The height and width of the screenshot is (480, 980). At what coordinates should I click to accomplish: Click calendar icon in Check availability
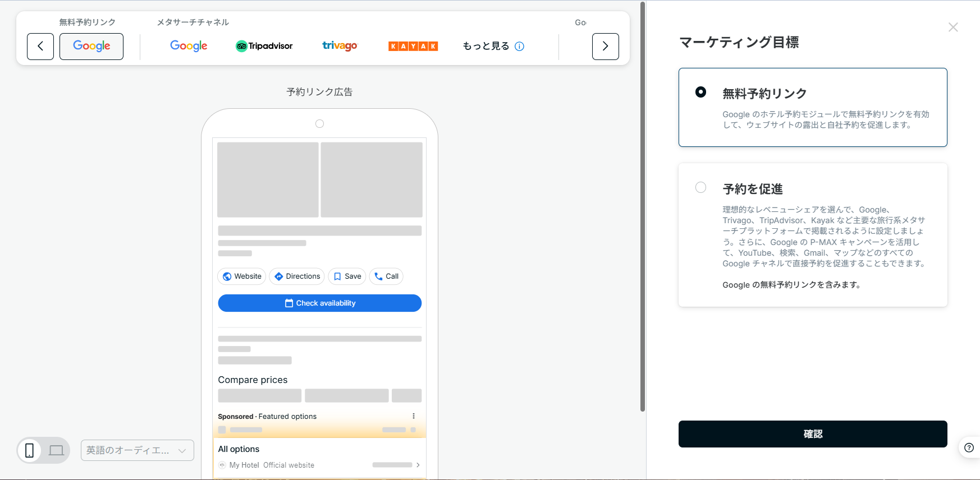pos(289,303)
